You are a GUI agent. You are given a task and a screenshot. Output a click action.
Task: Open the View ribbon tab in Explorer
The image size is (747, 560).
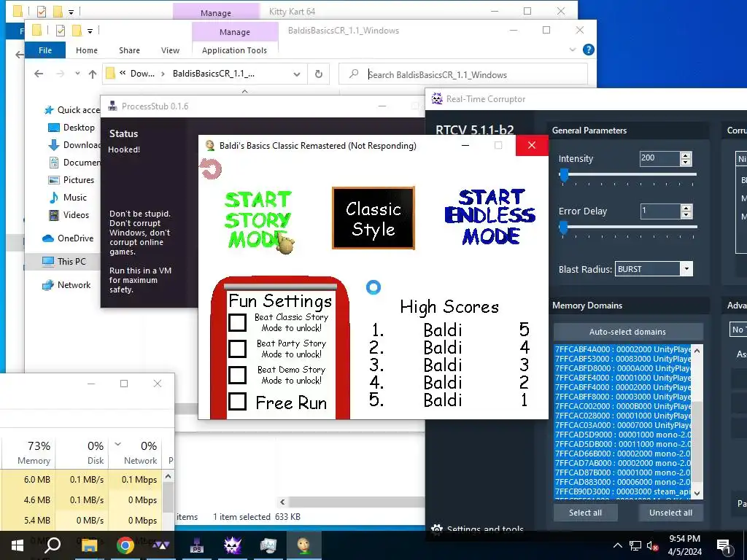coord(170,50)
